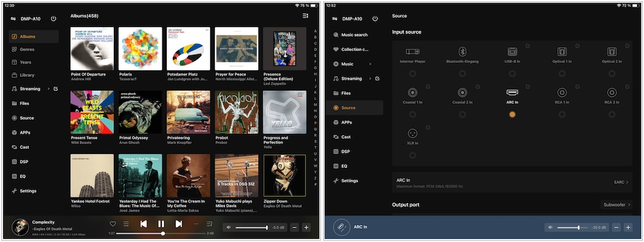Image resolution: width=644 pixels, height=242 pixels.
Task: Click the Files icon in the left window sidebar
Action: (14, 103)
